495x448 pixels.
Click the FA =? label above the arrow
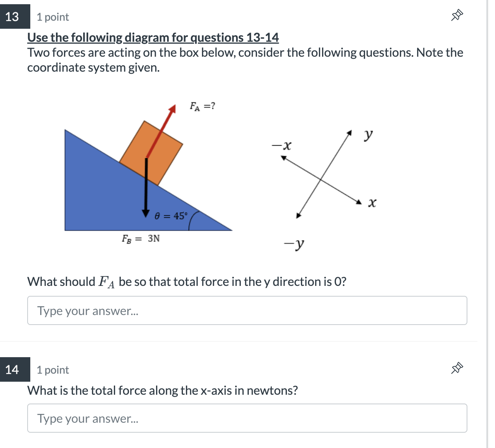pos(202,106)
